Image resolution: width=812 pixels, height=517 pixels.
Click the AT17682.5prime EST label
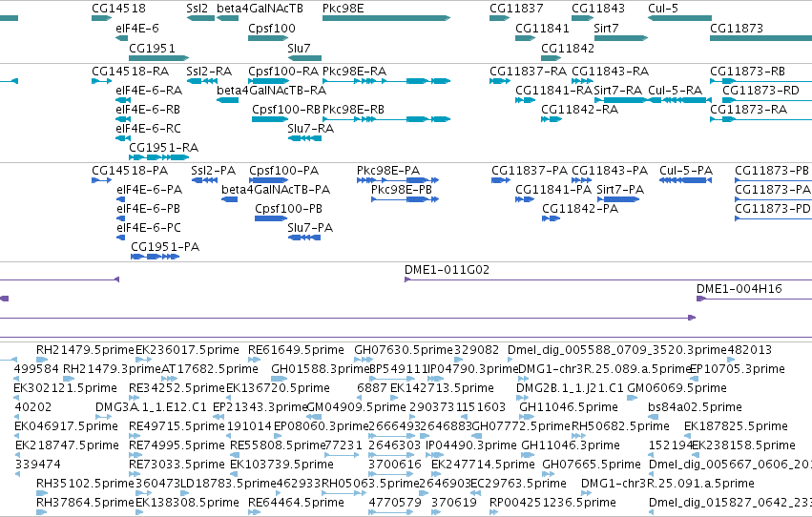click(210, 369)
